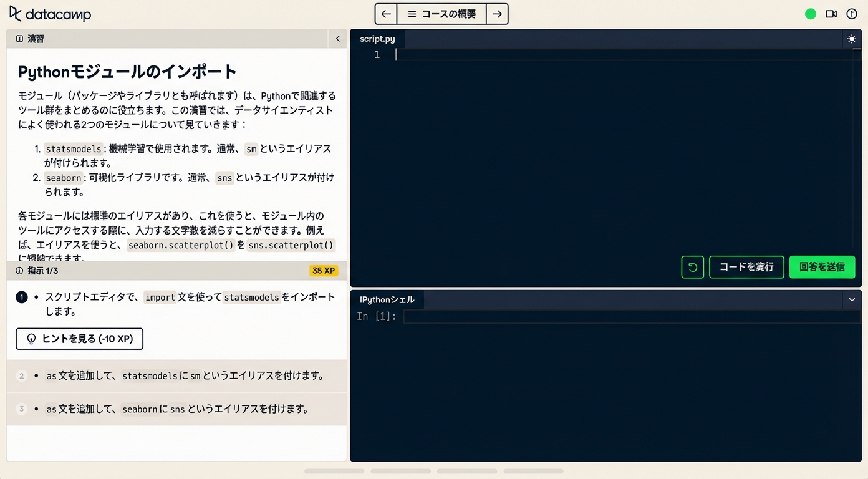868x479 pixels.
Task: Click ヒントを見る (-10 XP) button
Action: 79,339
